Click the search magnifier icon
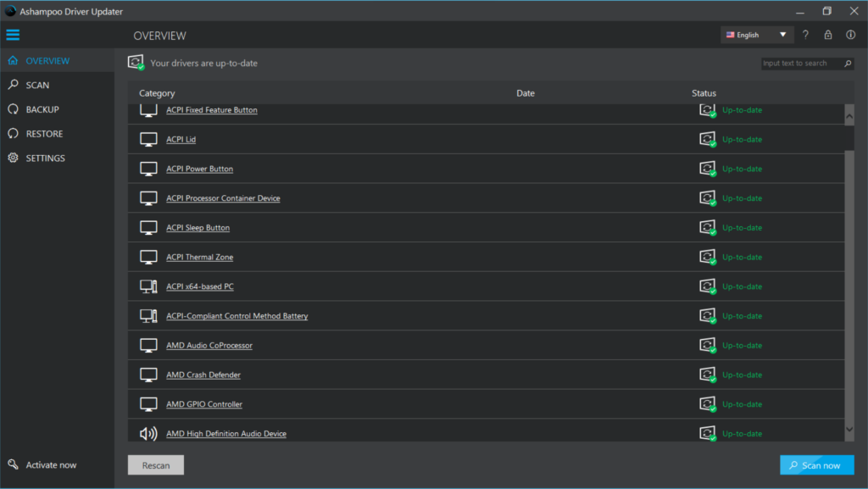Screen dimensions: 868x489 point(848,64)
